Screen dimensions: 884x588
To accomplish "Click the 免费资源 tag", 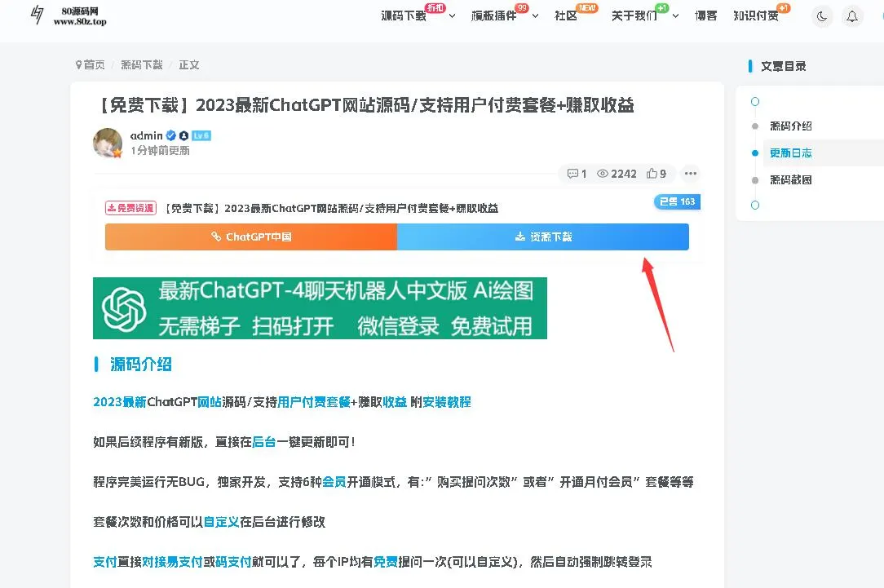I will coord(130,208).
